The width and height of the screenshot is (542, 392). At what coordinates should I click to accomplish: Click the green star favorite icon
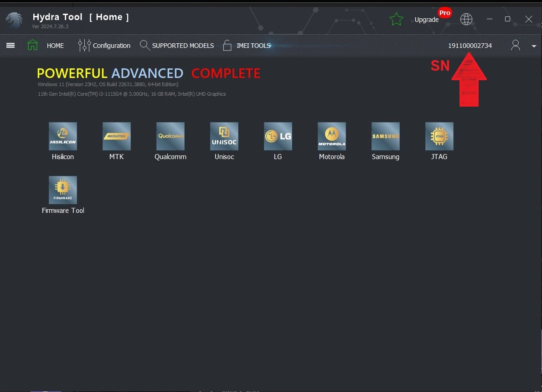396,19
